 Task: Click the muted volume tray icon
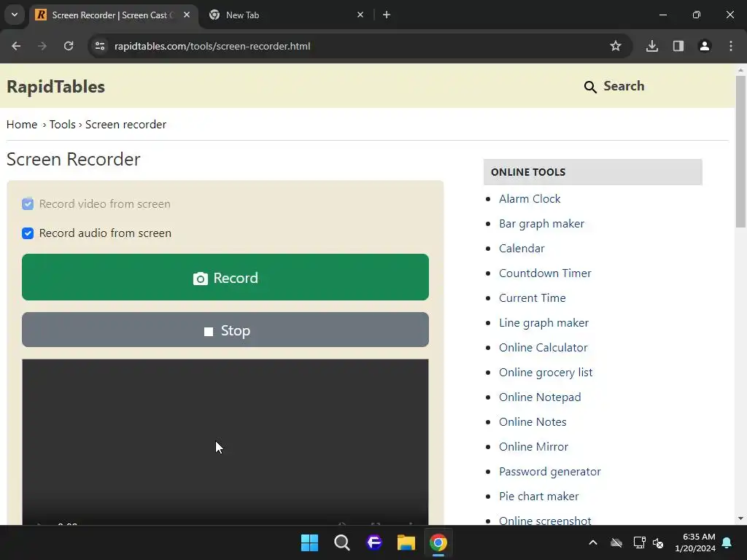pyautogui.click(x=659, y=542)
